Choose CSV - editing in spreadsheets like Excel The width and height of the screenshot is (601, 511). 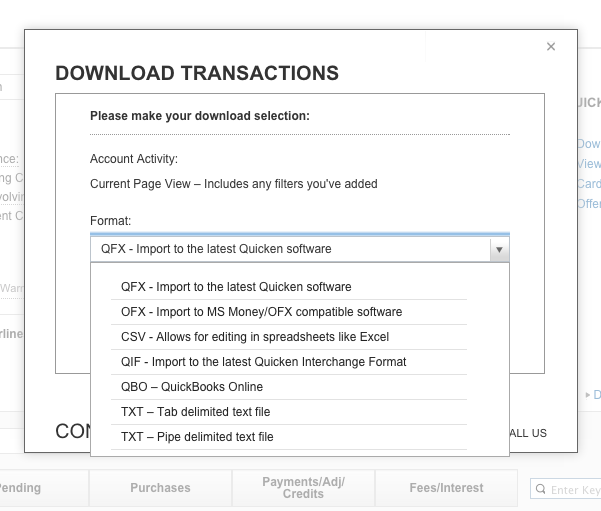tap(289, 337)
